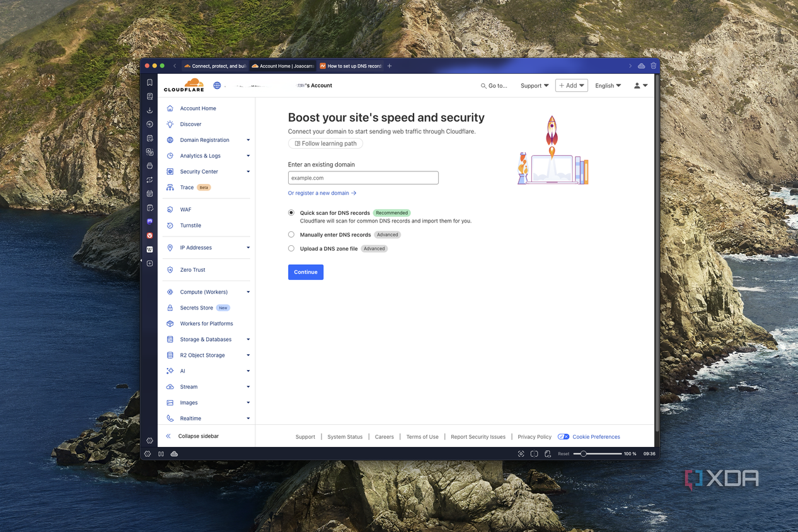The width and height of the screenshot is (798, 532).
Task: Click Or register a new domain link
Action: click(x=322, y=193)
